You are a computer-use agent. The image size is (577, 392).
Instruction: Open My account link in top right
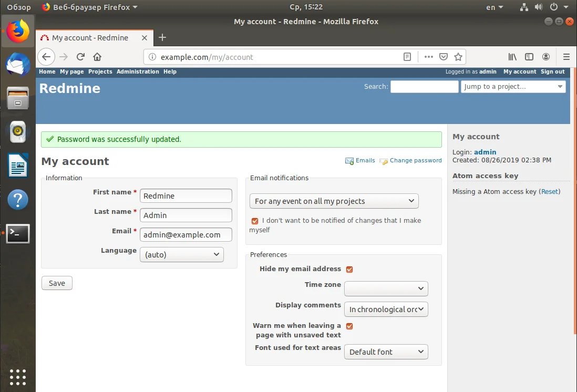point(520,72)
